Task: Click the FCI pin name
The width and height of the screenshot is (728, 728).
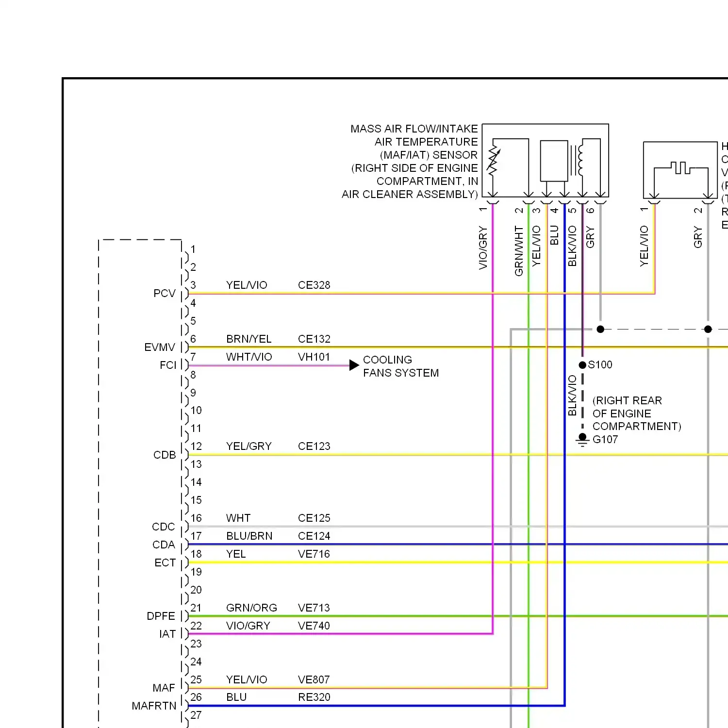Action: click(168, 365)
